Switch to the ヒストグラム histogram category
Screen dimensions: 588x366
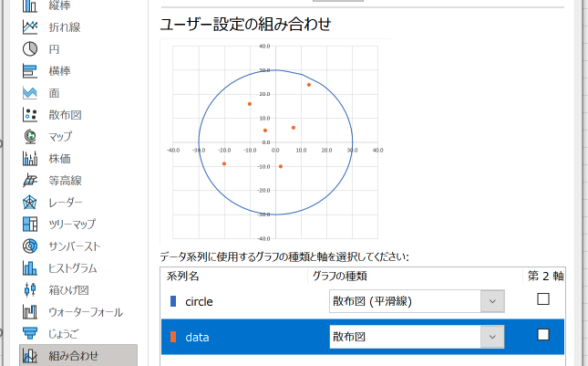pyautogui.click(x=73, y=268)
